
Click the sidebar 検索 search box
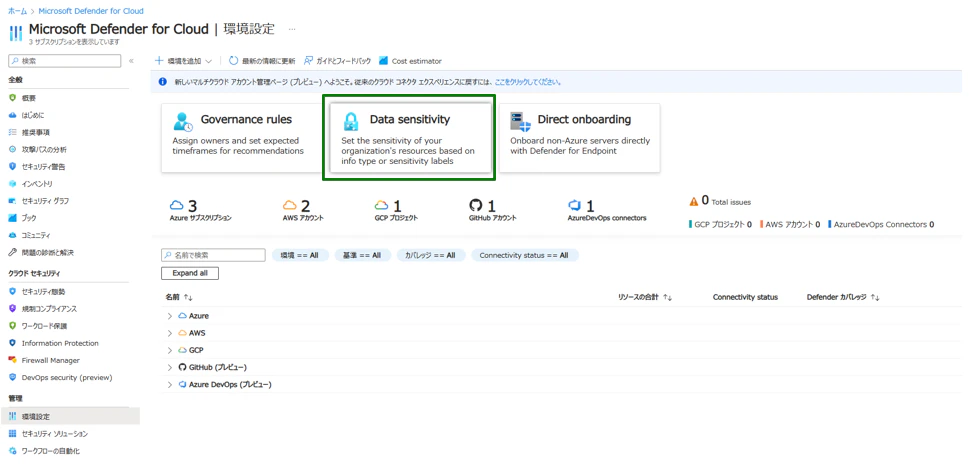[65, 61]
